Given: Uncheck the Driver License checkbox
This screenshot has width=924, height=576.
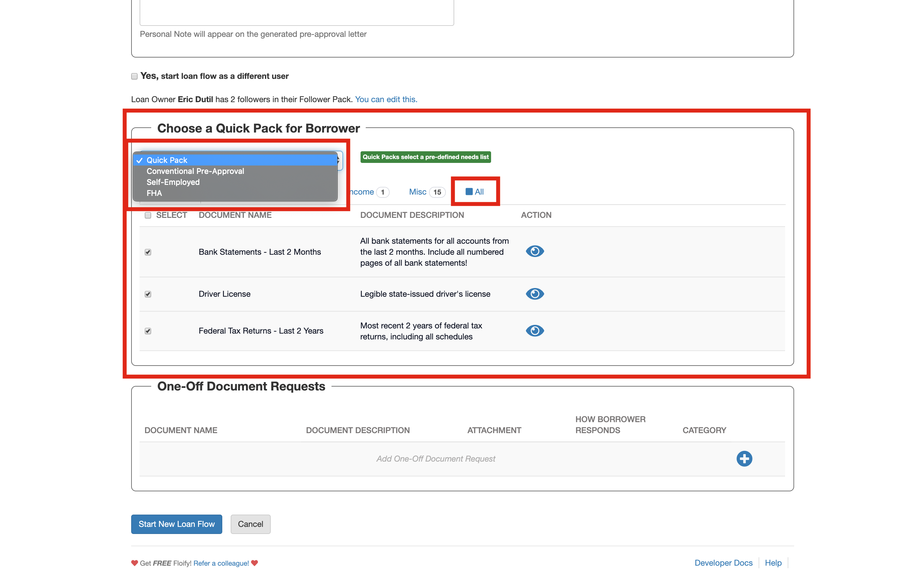Looking at the screenshot, I should (x=148, y=294).
